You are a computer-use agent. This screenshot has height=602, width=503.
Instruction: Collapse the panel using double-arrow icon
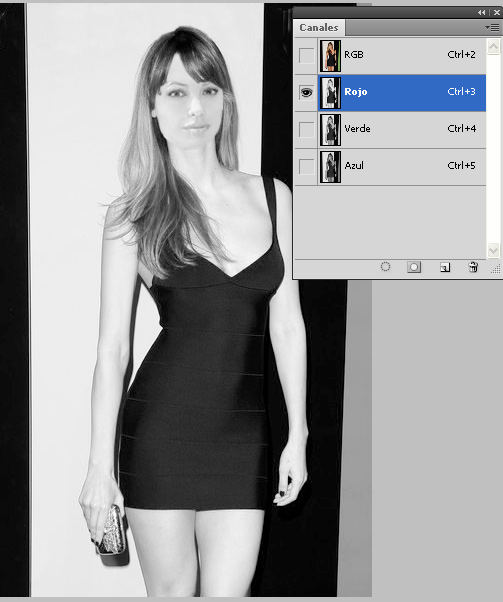tap(481, 12)
